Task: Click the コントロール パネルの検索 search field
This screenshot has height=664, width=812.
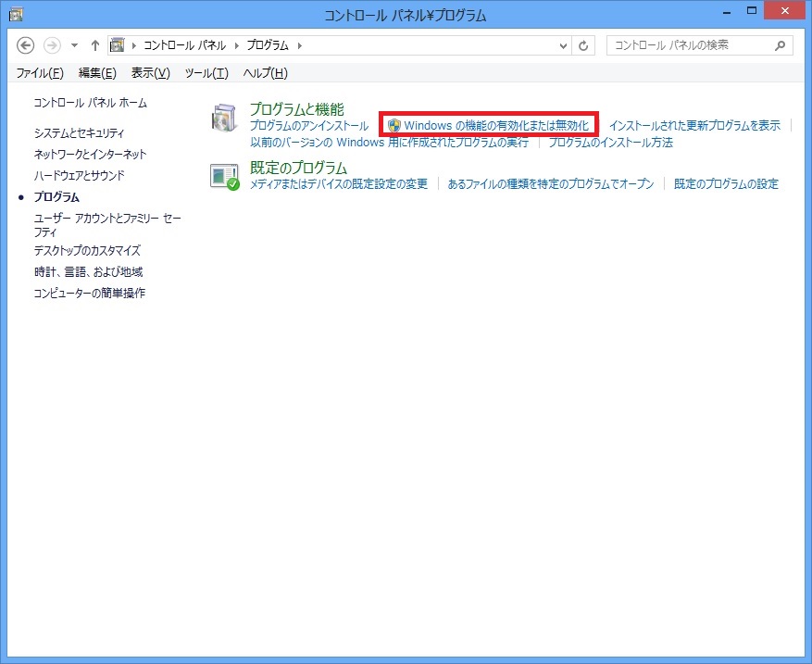Action: [x=700, y=45]
